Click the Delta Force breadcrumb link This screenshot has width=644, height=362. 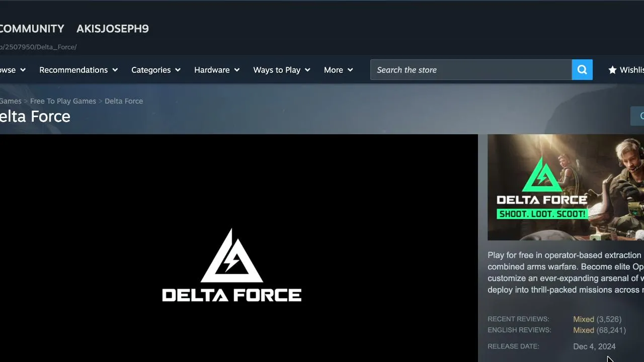click(124, 101)
